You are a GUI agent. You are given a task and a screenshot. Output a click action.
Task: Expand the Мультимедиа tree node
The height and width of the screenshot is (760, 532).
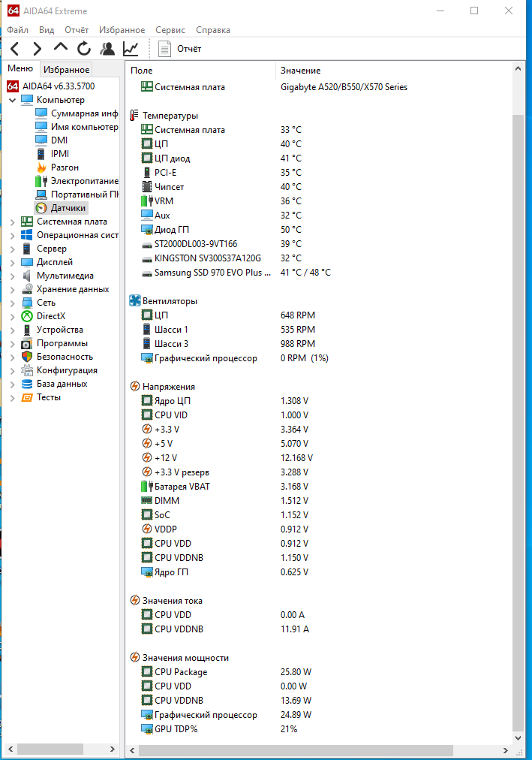tap(13, 276)
